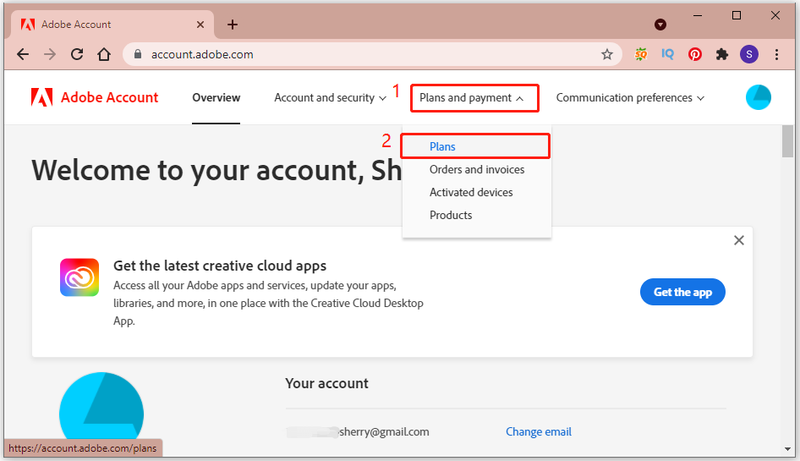Click the IQ extension icon
Viewport: 800px width, 461px height.
coord(667,54)
